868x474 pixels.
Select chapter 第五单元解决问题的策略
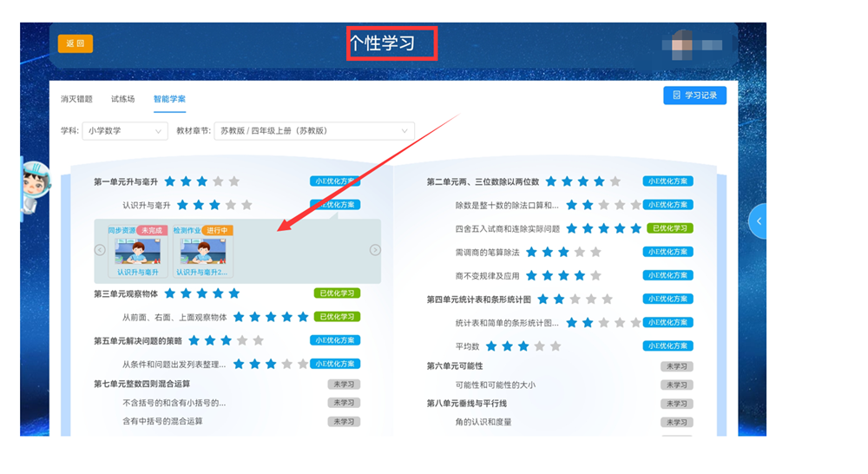(138, 340)
